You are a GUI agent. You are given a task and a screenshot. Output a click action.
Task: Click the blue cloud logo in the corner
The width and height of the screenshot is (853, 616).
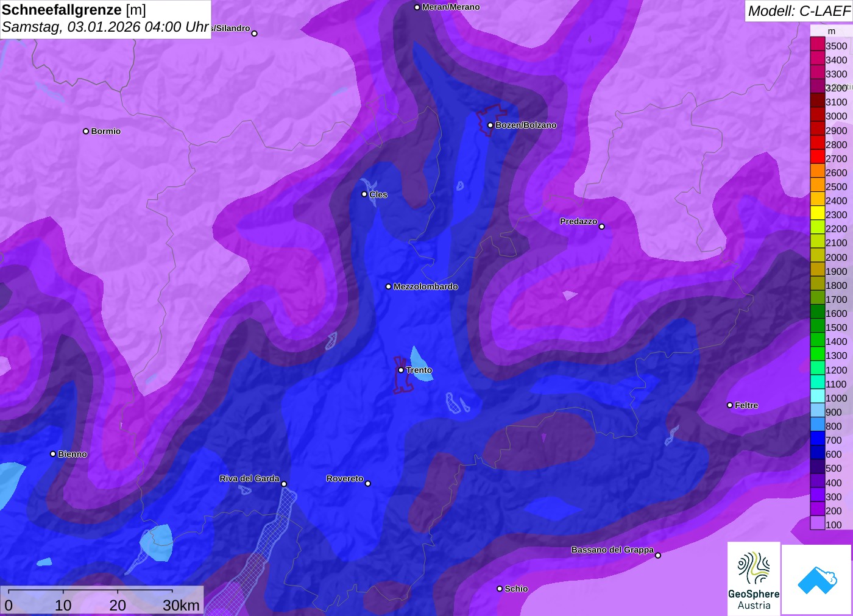point(817,579)
